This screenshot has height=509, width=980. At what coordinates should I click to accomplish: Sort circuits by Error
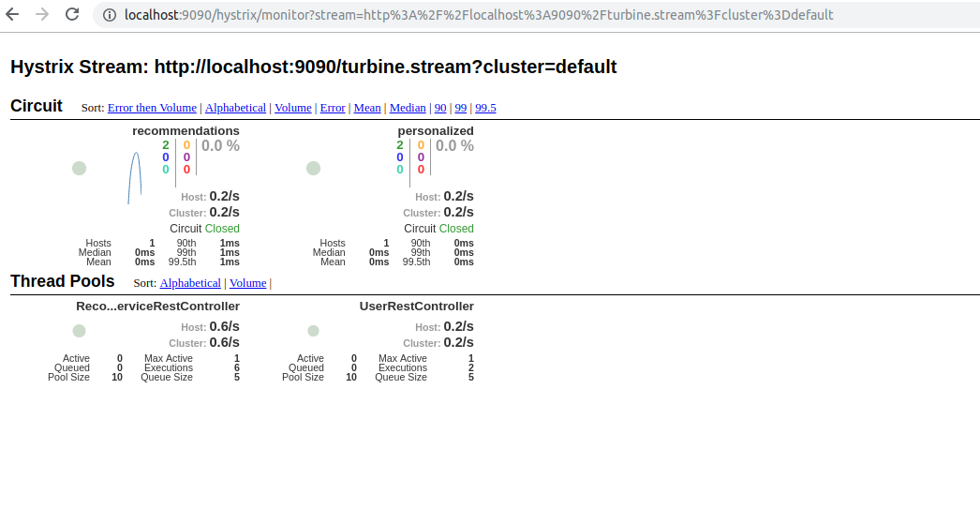tap(333, 108)
